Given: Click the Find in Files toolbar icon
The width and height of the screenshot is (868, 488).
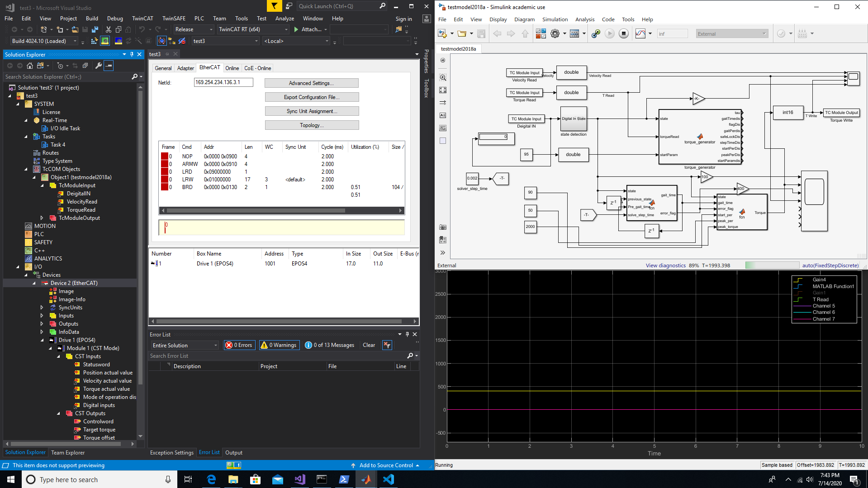Looking at the screenshot, I should 398,29.
